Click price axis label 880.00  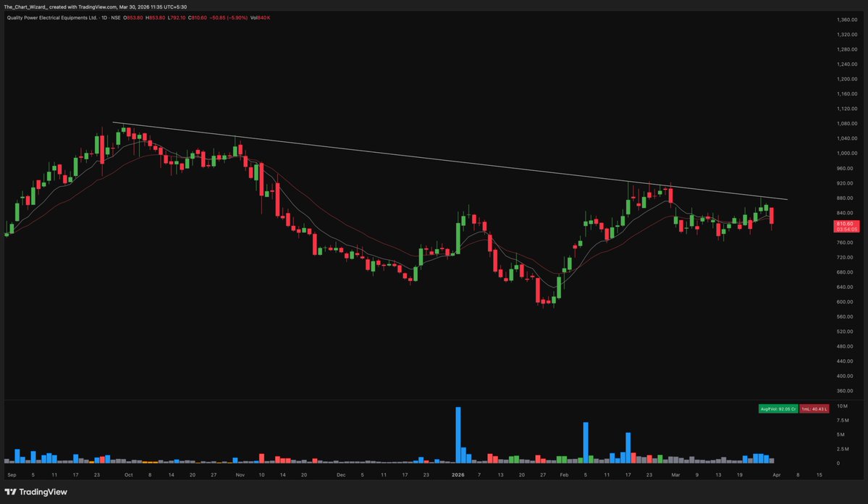click(845, 198)
